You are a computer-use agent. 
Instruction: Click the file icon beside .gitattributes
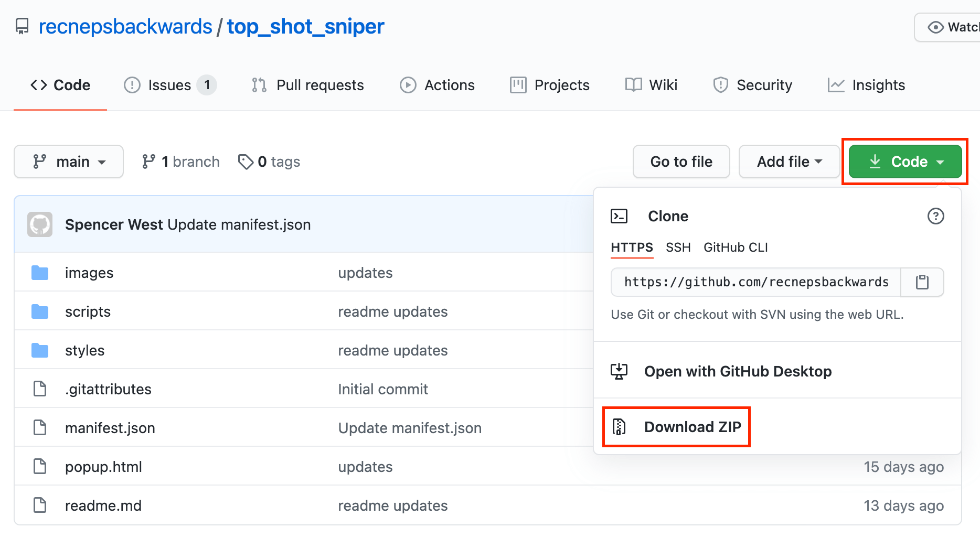pos(40,389)
